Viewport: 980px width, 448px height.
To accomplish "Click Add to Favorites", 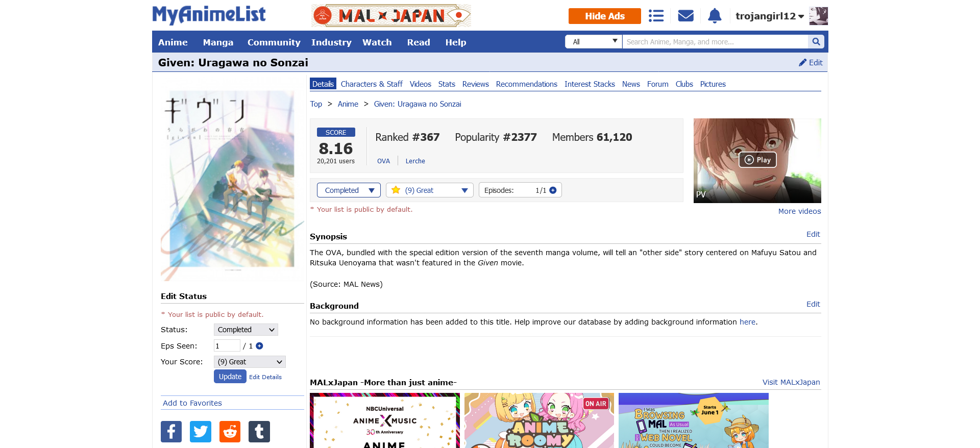I will [192, 403].
